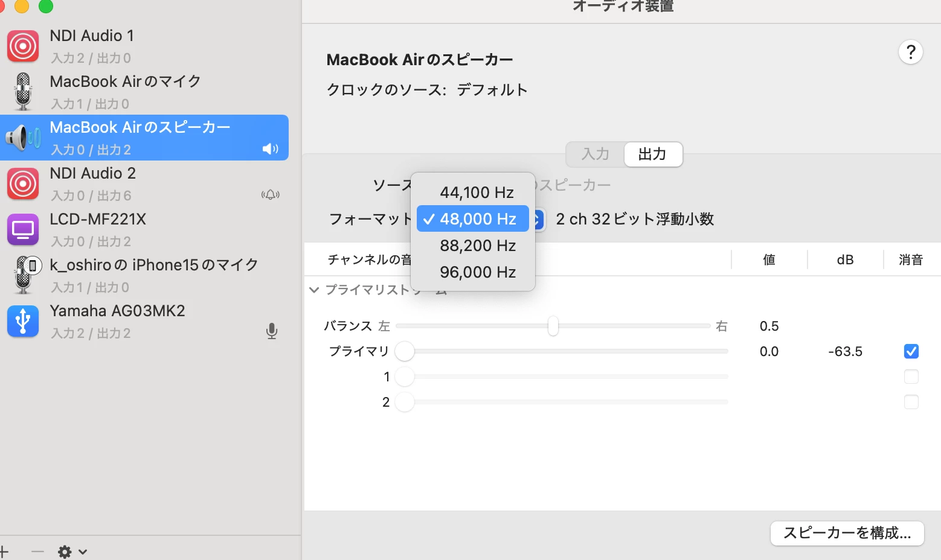
Task: Click the channel 1 volume slider
Action: point(562,377)
